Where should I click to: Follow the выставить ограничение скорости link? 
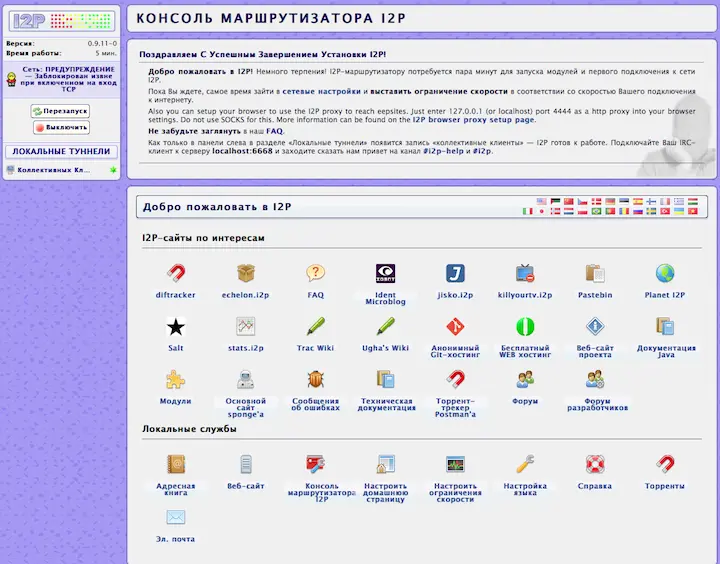pos(439,91)
